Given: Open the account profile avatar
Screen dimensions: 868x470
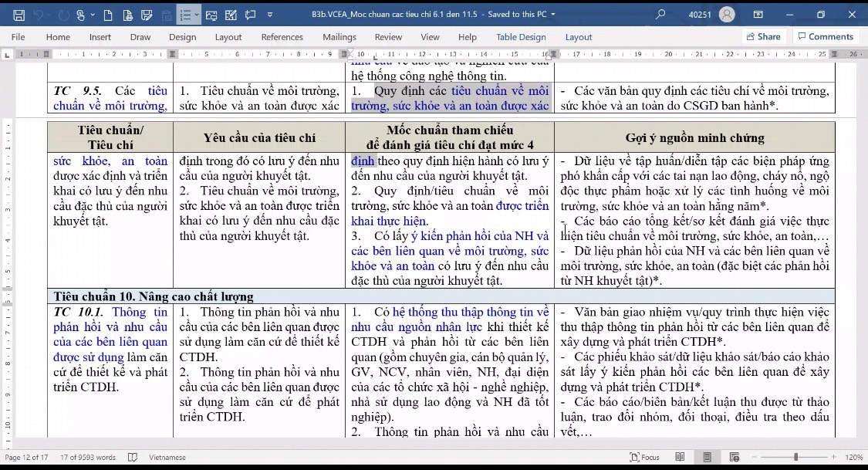Looking at the screenshot, I should pos(727,15).
